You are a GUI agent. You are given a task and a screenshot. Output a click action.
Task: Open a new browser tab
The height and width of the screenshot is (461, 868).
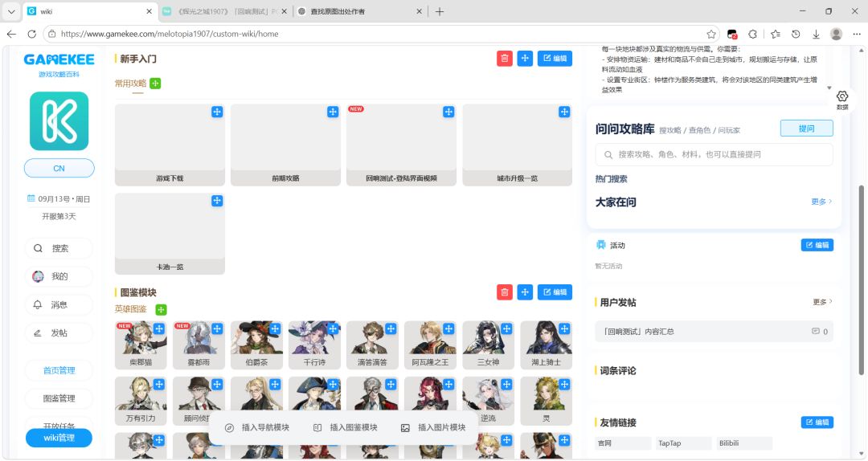pyautogui.click(x=440, y=11)
